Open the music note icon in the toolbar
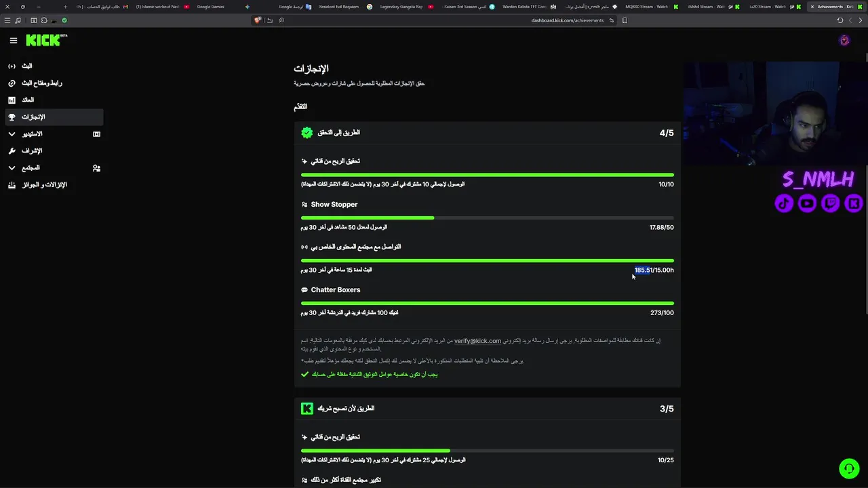Viewport: 868px width, 488px height. pos(18,20)
